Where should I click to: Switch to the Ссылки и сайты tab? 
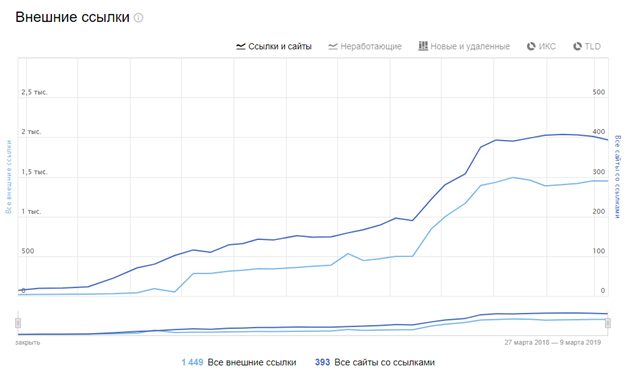tap(274, 47)
